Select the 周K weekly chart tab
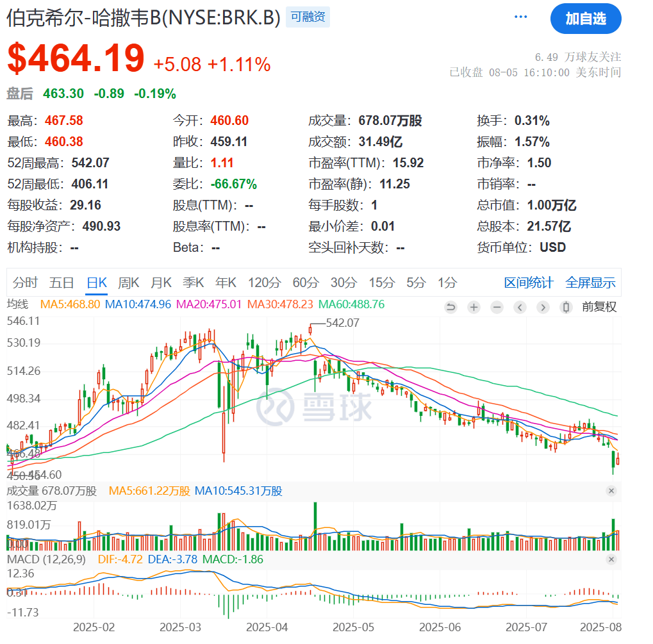The height and width of the screenshot is (644, 653). click(x=128, y=283)
